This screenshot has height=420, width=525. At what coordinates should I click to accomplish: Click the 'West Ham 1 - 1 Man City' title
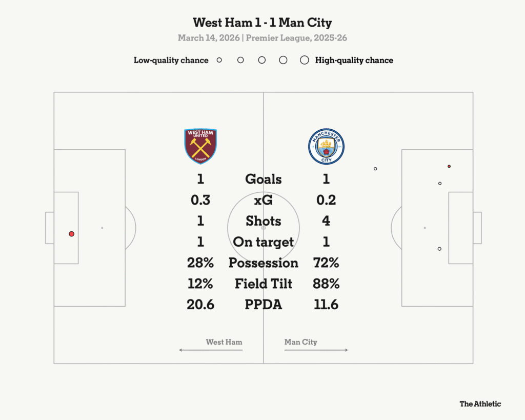[x=262, y=23]
